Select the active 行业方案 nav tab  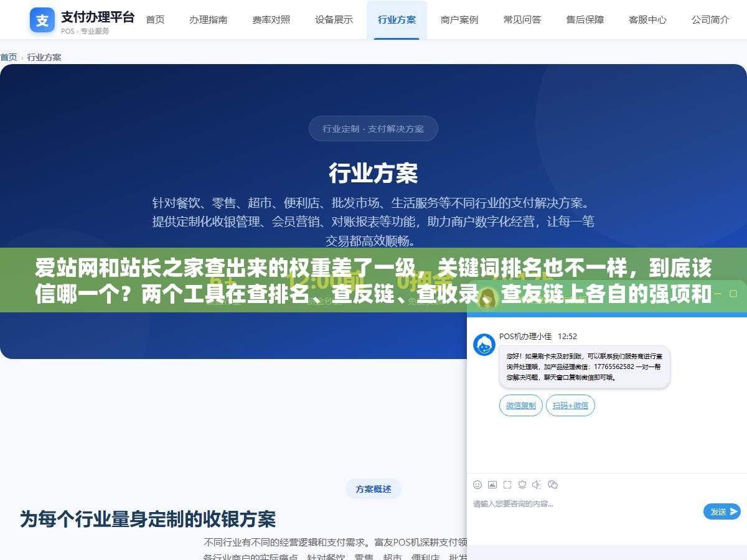pyautogui.click(x=397, y=20)
